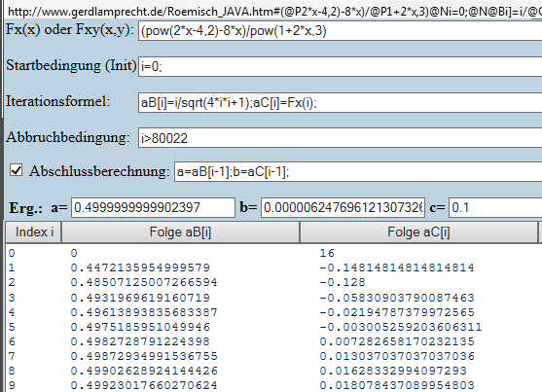Click the result field b=
The width and height of the screenshot is (542, 392).
click(343, 208)
